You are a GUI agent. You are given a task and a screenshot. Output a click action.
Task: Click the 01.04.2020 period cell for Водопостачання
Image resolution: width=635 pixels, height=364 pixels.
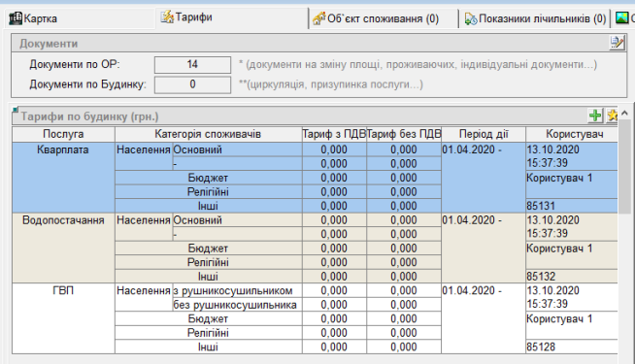(x=484, y=248)
